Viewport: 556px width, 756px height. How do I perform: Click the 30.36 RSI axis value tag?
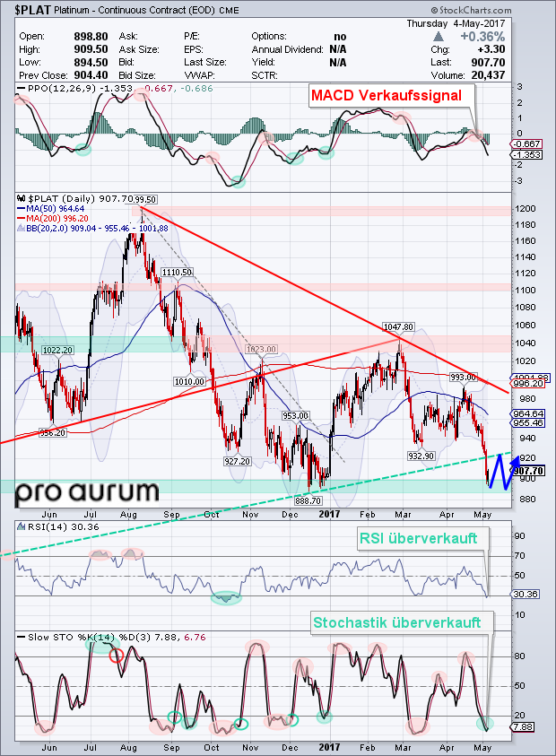click(x=526, y=594)
